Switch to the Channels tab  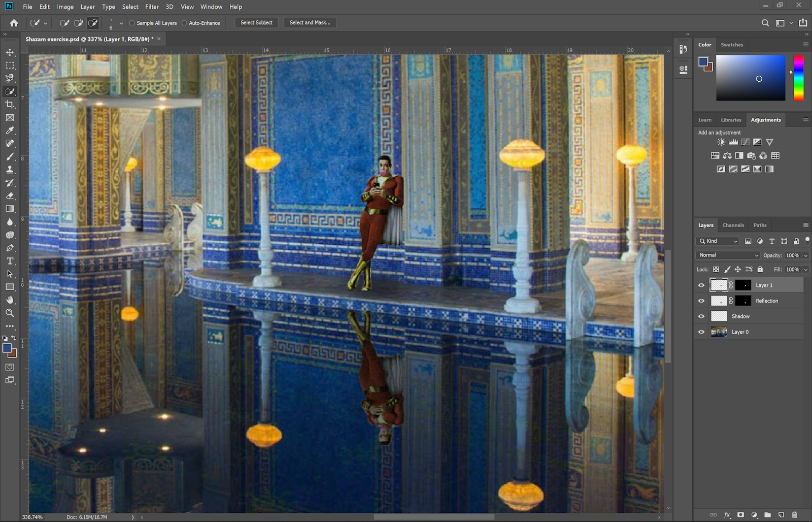733,225
